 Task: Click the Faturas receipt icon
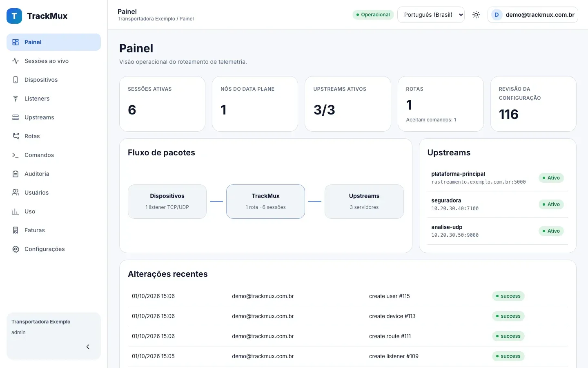tap(16, 230)
